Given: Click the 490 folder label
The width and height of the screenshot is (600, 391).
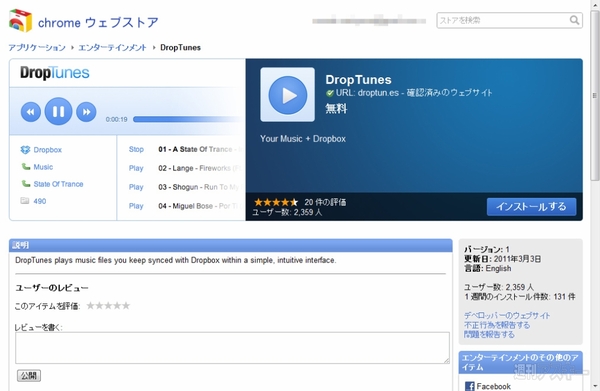Looking at the screenshot, I should (x=40, y=201).
